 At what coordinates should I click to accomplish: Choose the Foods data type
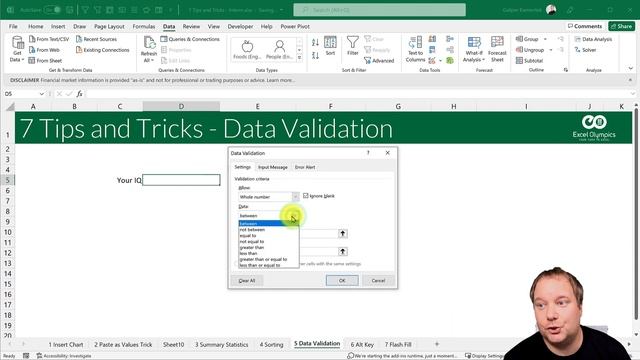coord(247,49)
